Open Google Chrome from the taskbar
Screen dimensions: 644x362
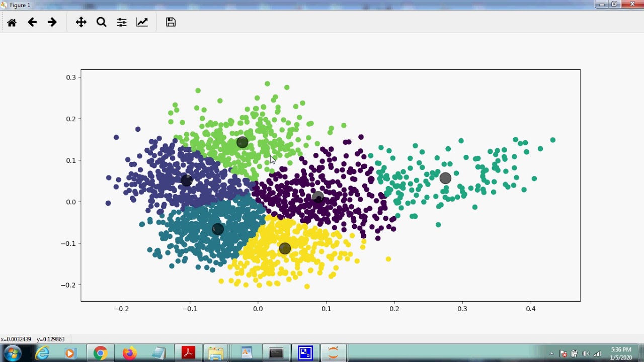100,353
